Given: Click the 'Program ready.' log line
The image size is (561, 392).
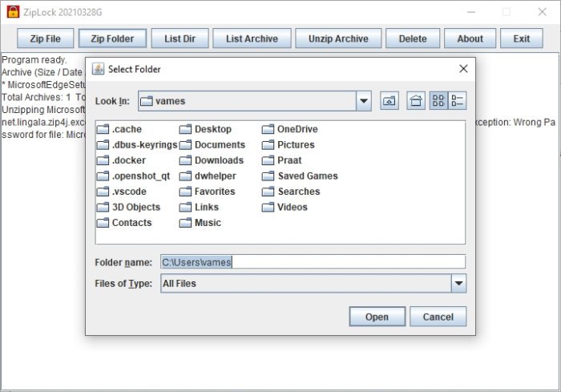Looking at the screenshot, I should point(34,60).
